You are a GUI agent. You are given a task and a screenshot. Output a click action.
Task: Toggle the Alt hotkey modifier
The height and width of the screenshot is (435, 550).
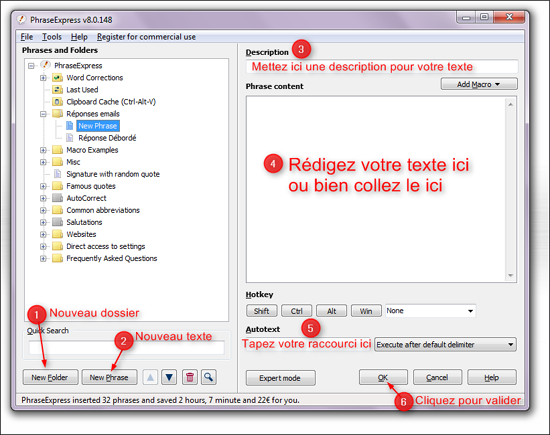tap(331, 311)
